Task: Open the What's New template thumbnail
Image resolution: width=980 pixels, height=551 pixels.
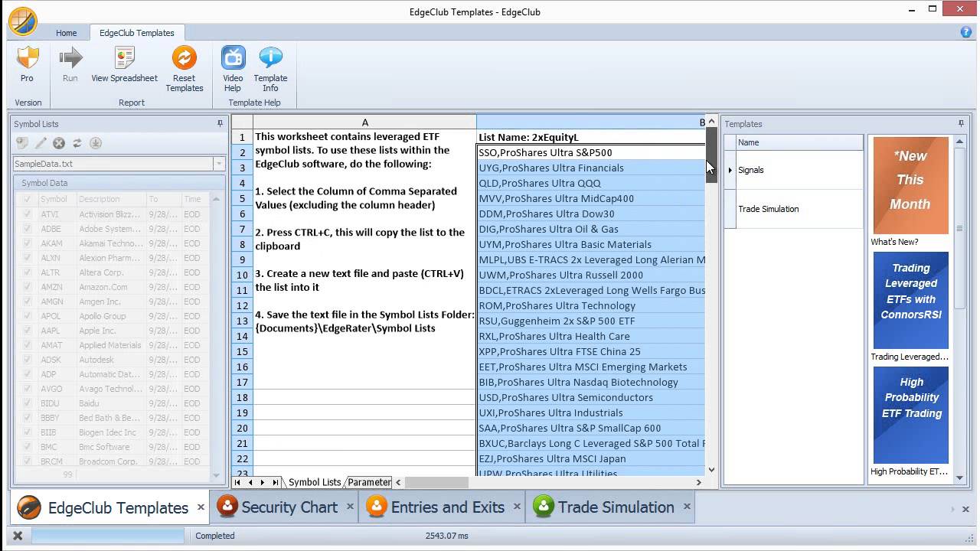Action: pyautogui.click(x=911, y=185)
